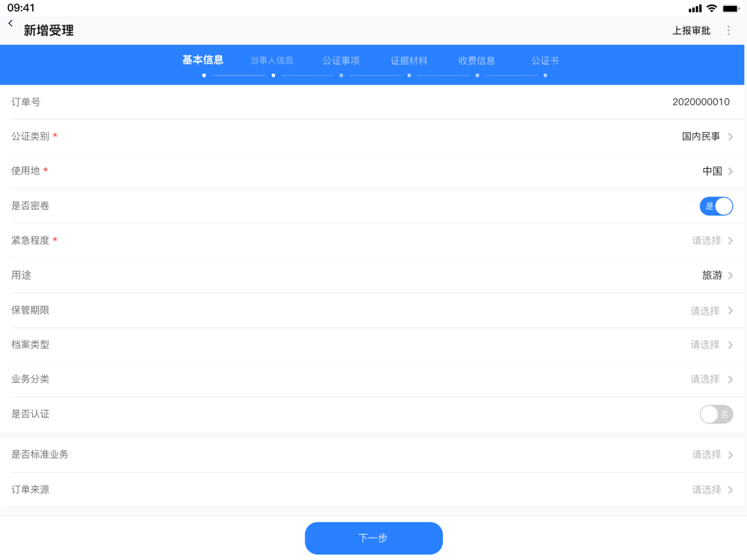Click the step dot under 当事人信息
Image resolution: width=747 pixels, height=560 pixels.
pos(273,75)
